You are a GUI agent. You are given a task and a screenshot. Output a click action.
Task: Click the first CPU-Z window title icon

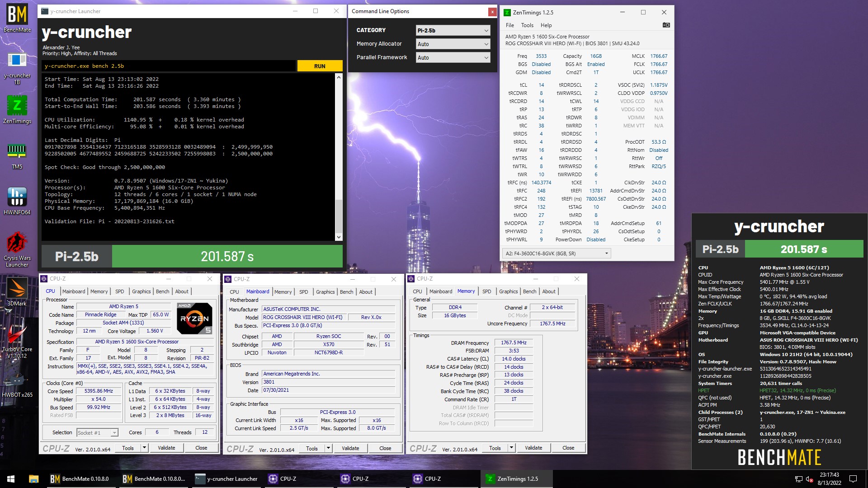coord(44,279)
